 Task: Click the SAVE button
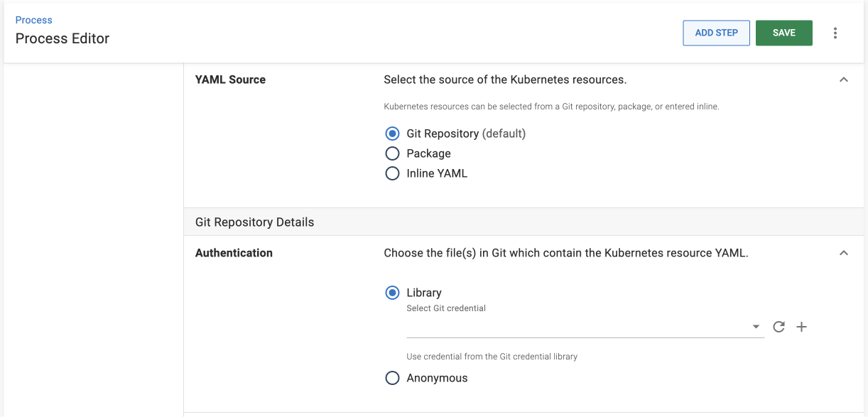pyautogui.click(x=783, y=33)
